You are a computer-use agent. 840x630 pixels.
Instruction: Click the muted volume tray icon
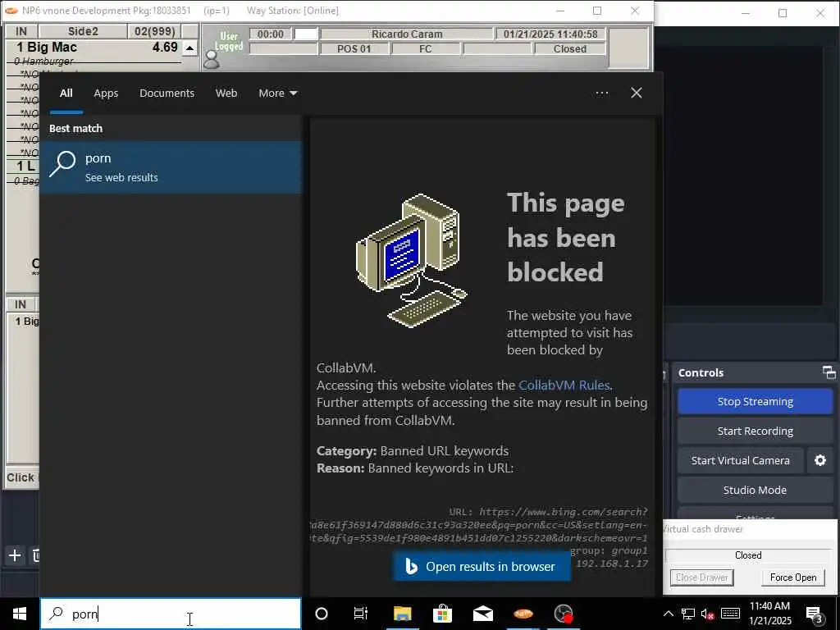[708, 614]
